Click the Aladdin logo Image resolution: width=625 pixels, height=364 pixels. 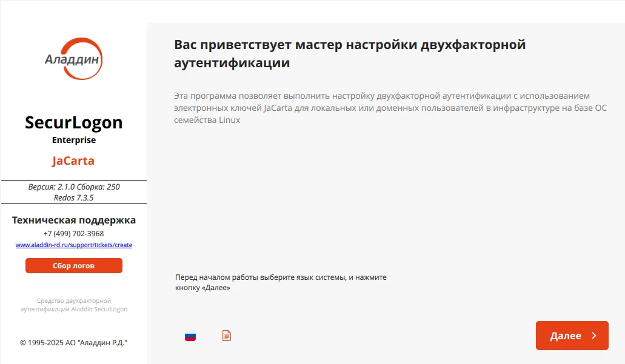coord(74,59)
